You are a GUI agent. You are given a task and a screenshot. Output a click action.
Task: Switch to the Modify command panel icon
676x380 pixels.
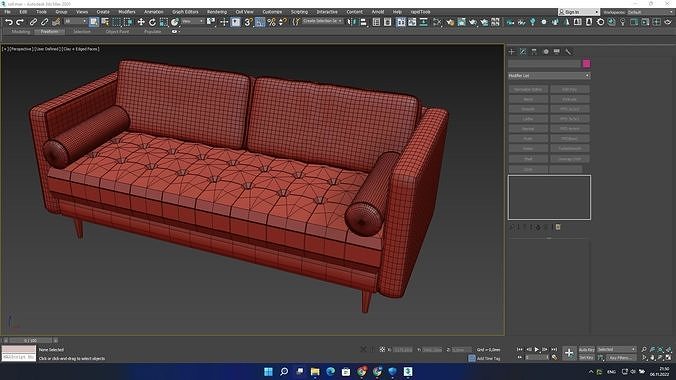tap(523, 52)
